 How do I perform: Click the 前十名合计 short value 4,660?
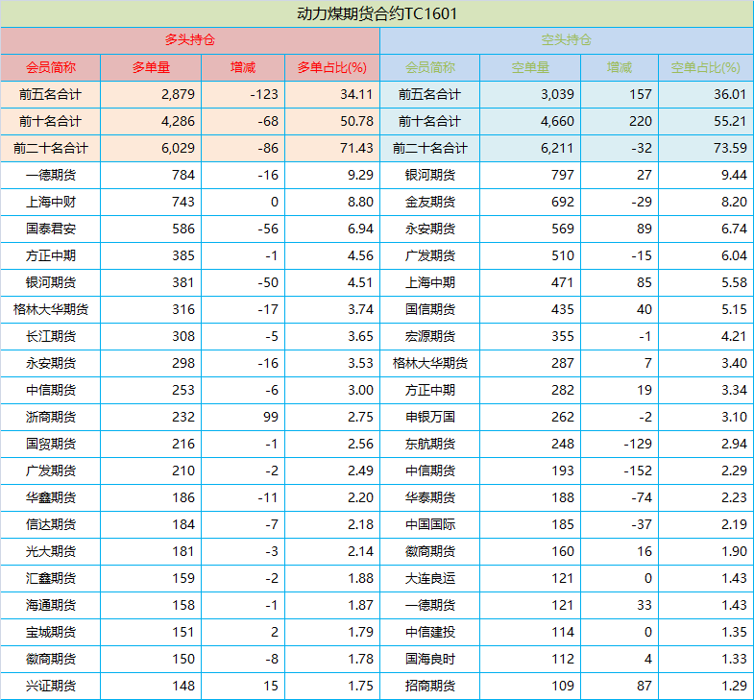[x=557, y=121]
